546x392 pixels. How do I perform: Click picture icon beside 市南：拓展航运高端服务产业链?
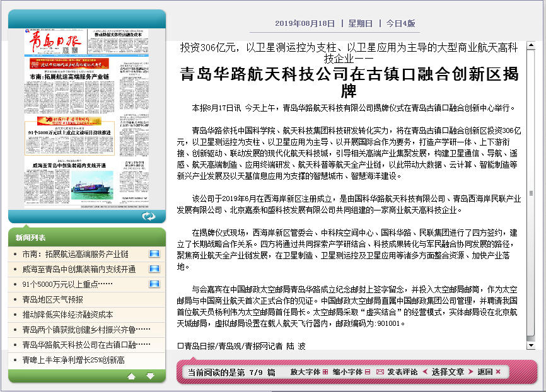154,254
